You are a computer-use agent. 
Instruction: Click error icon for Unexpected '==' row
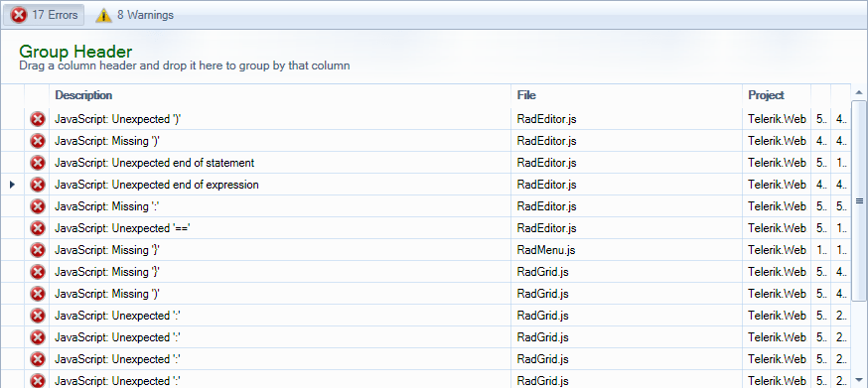(37, 228)
